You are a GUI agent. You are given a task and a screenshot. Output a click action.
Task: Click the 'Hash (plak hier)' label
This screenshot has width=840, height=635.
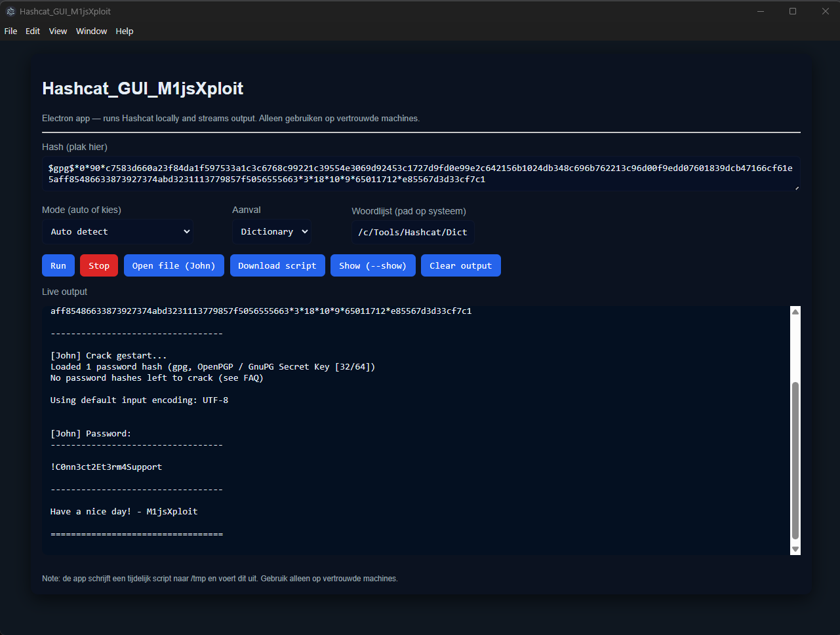coord(75,147)
